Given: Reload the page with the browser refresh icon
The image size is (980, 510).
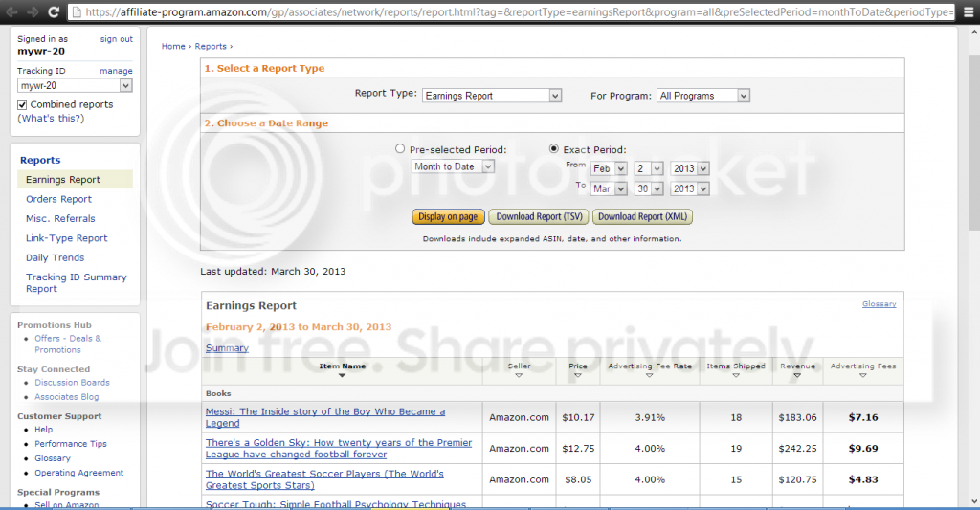Looking at the screenshot, I should click(x=54, y=11).
